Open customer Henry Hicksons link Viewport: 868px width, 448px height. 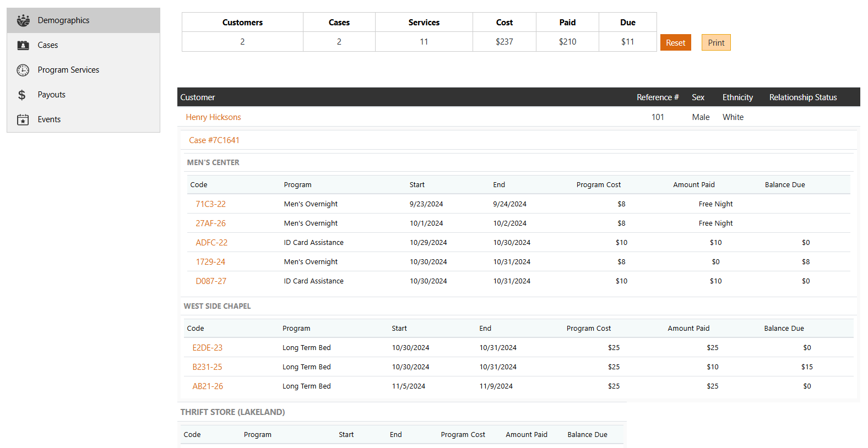click(213, 117)
